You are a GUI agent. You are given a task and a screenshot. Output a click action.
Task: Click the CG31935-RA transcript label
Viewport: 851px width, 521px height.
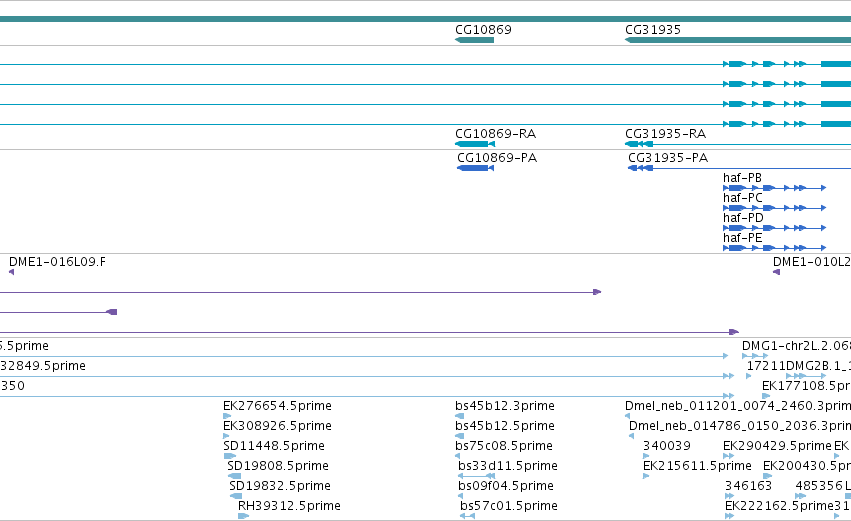pyautogui.click(x=665, y=134)
